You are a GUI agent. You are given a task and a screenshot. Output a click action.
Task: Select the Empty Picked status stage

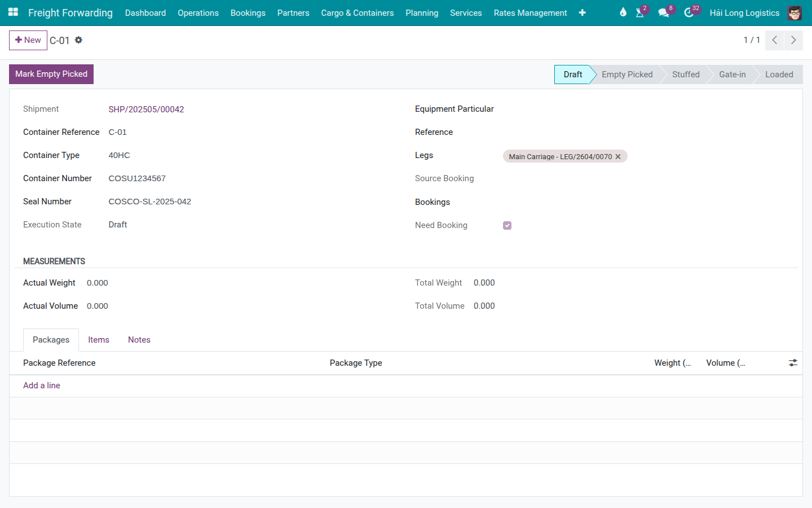(627, 75)
